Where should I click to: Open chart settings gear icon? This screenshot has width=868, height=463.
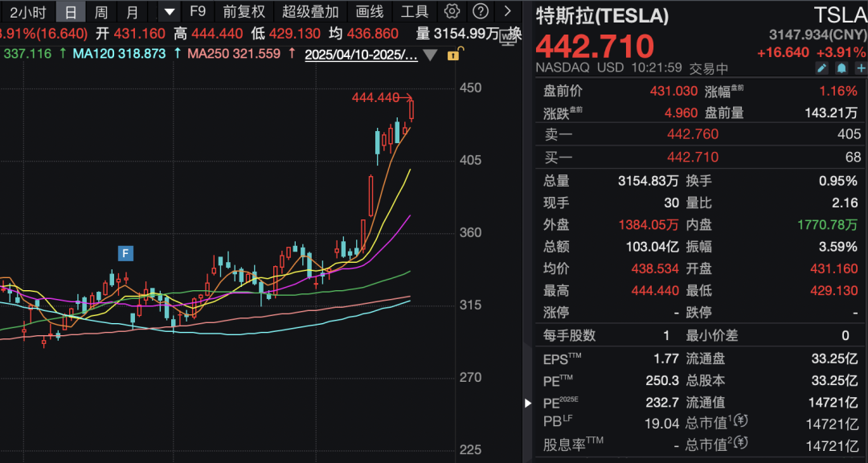[452, 11]
